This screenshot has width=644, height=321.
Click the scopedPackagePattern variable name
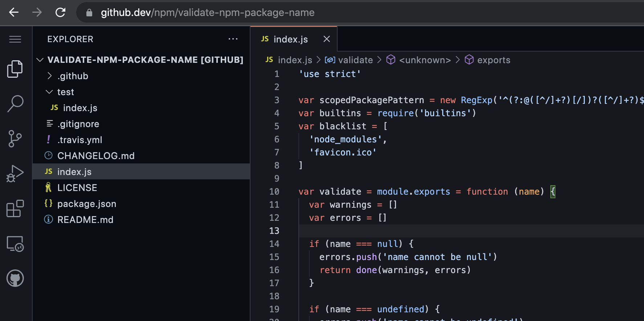(372, 100)
